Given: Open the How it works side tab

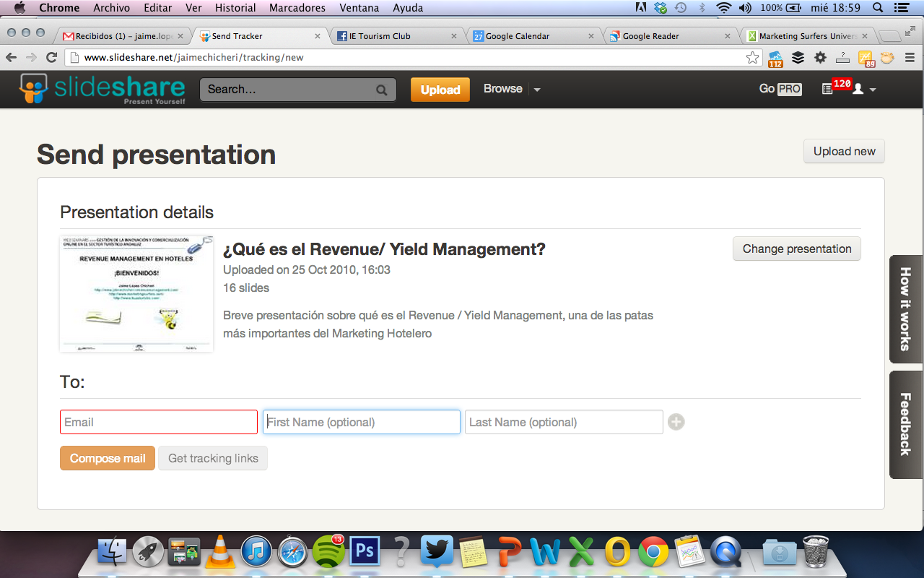Looking at the screenshot, I should 906,309.
